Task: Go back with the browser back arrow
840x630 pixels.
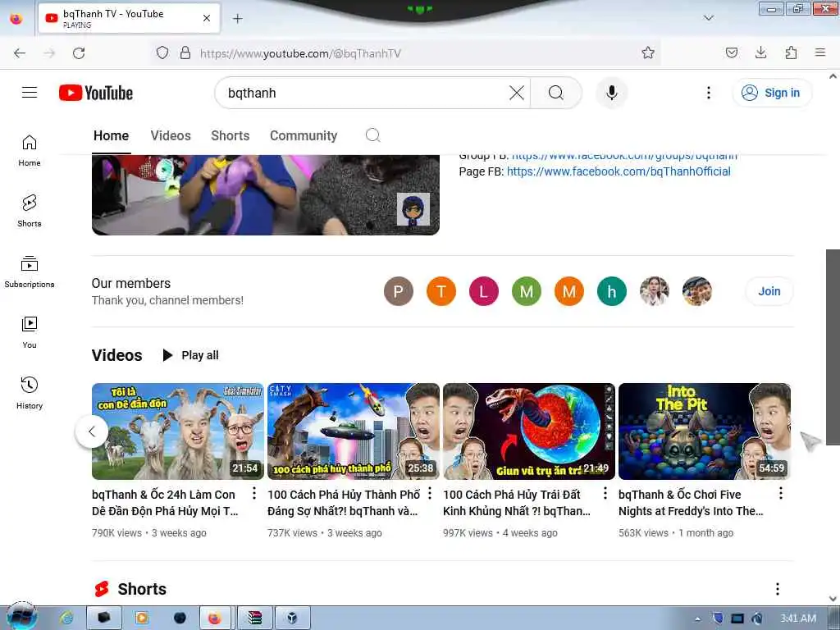Action: (20, 53)
